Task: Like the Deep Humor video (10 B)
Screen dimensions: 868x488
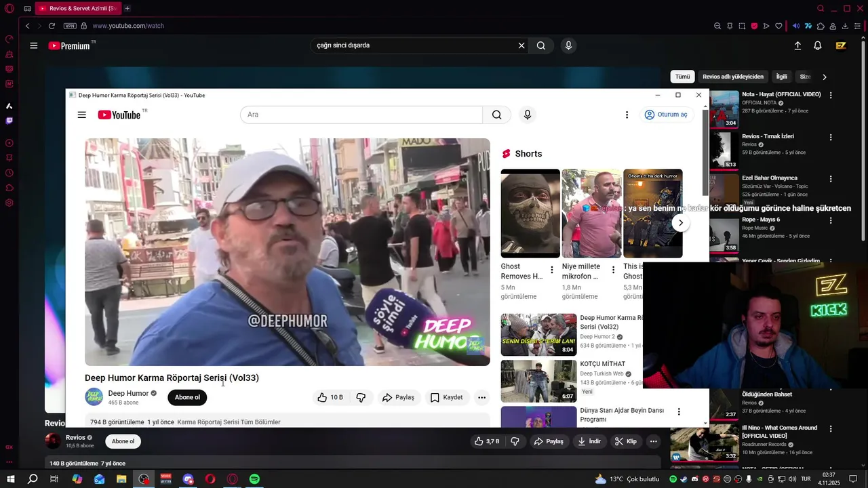Action: [330, 397]
